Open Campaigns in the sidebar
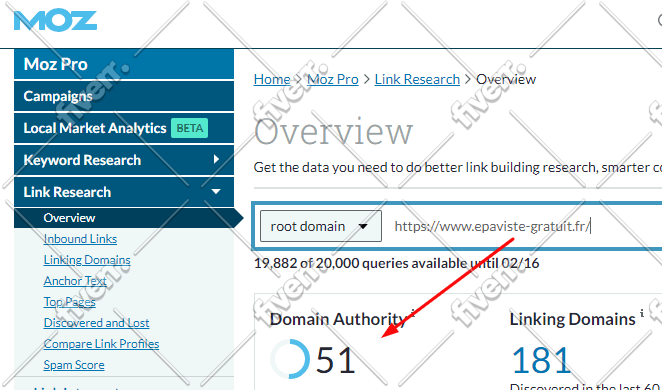The image size is (662, 390). [x=124, y=96]
